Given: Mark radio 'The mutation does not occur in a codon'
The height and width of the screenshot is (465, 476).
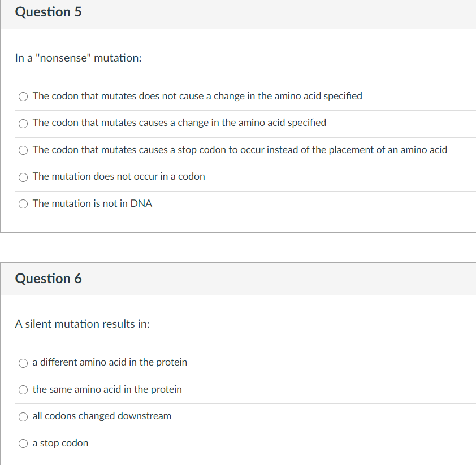Looking at the screenshot, I should [23, 177].
